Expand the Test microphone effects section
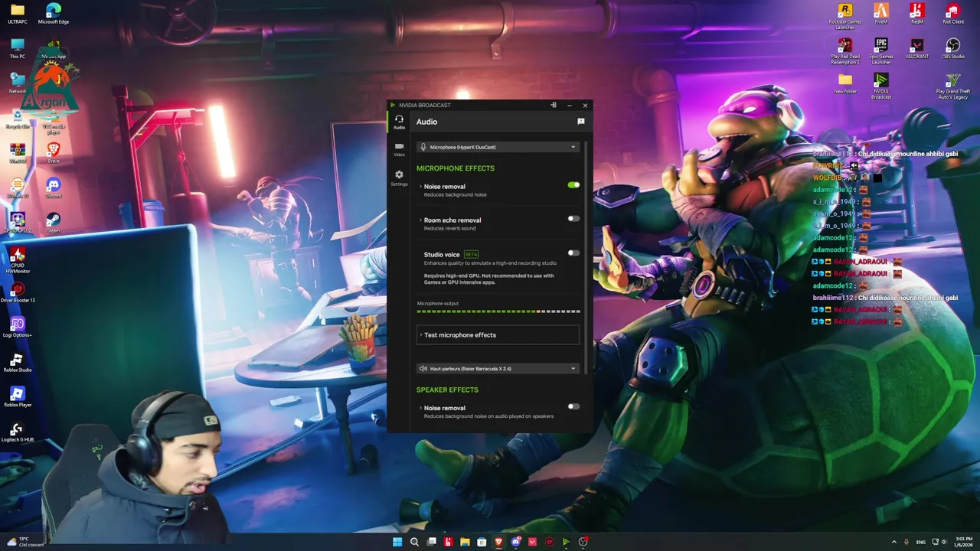 pyautogui.click(x=498, y=334)
